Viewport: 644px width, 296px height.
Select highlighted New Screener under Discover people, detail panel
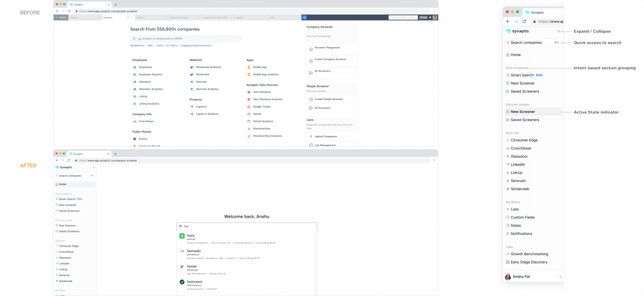point(533,112)
